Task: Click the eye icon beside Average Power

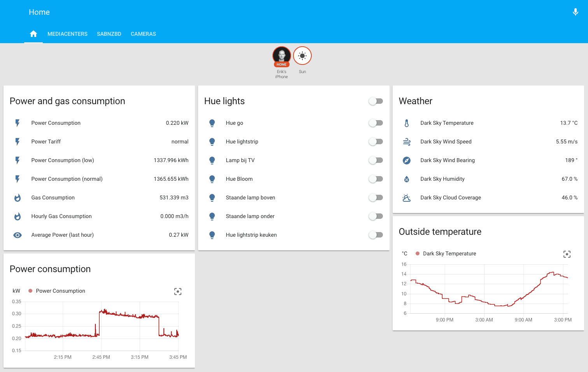Action: [x=17, y=235]
